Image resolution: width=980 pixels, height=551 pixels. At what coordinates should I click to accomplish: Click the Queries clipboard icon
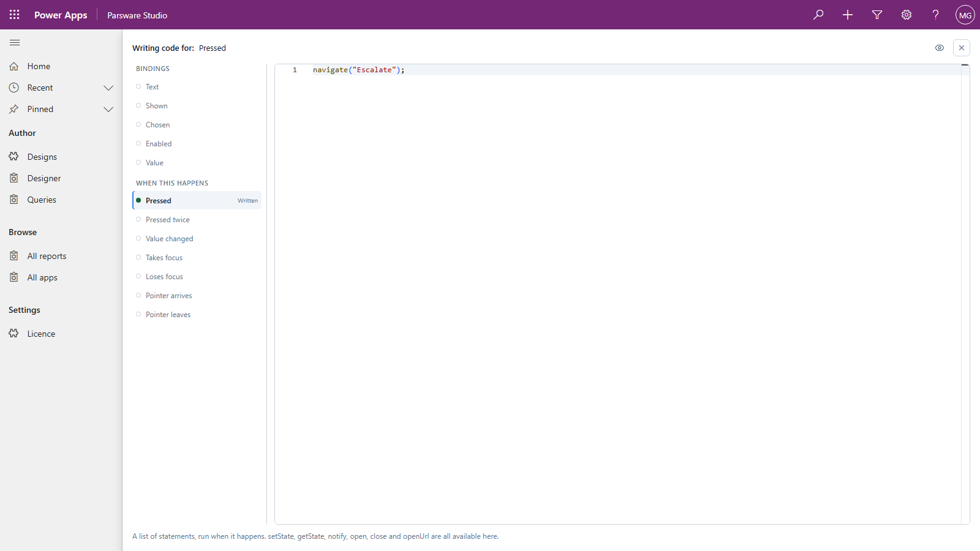(x=13, y=200)
